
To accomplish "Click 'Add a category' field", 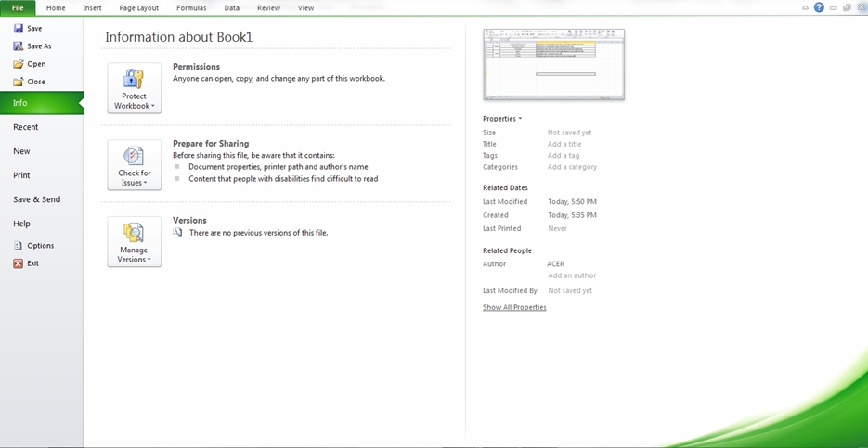I will (x=573, y=166).
